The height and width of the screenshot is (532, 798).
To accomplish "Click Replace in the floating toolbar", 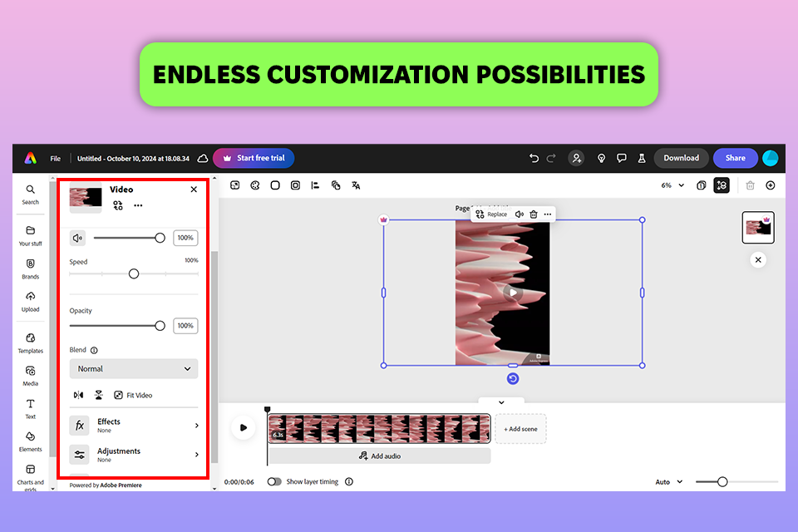I will 491,214.
